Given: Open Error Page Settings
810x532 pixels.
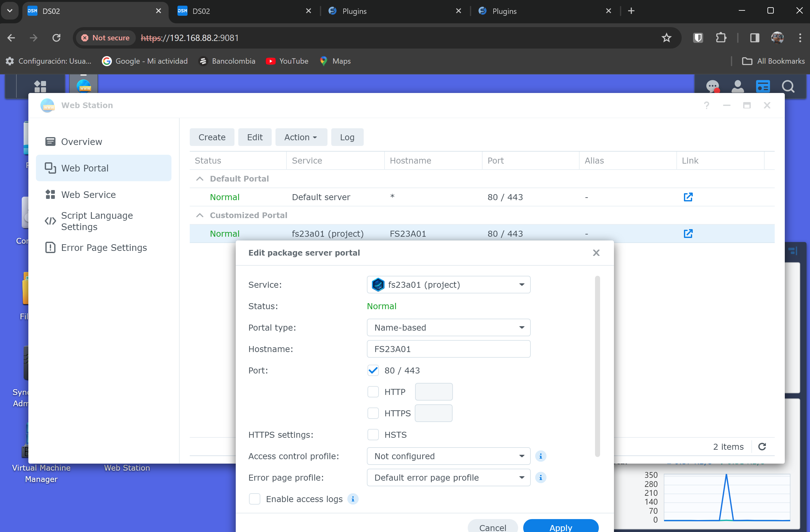Looking at the screenshot, I should [x=103, y=247].
